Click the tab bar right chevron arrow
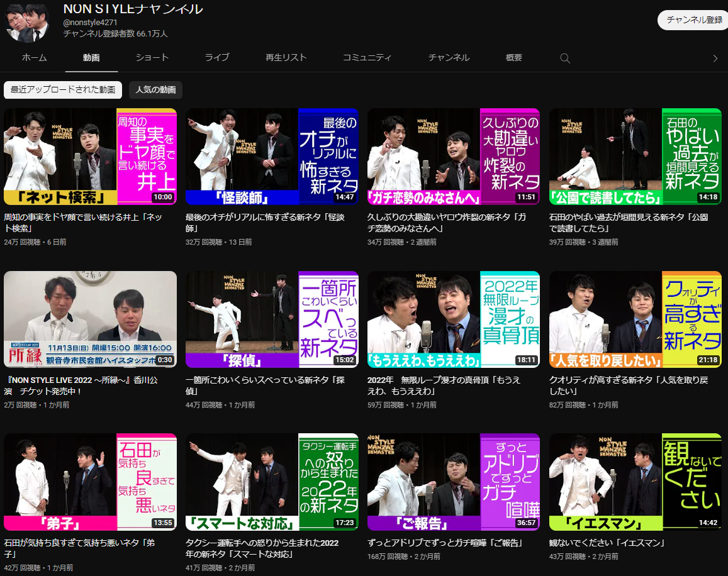This screenshot has width=728, height=576. 715,58
